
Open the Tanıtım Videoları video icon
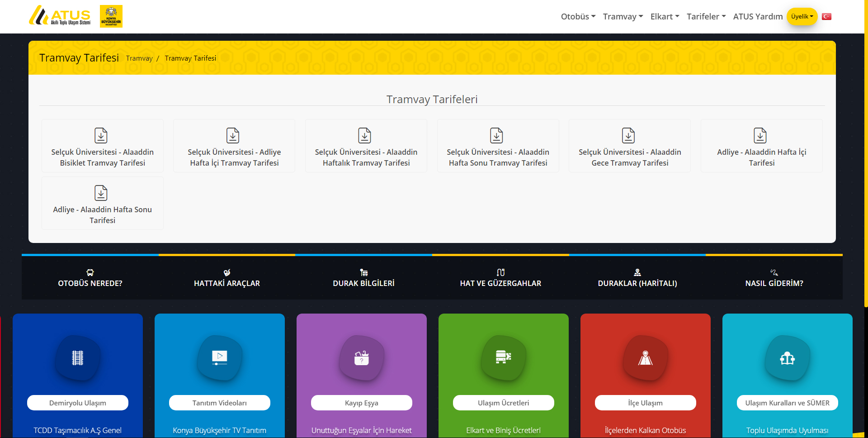pos(220,358)
